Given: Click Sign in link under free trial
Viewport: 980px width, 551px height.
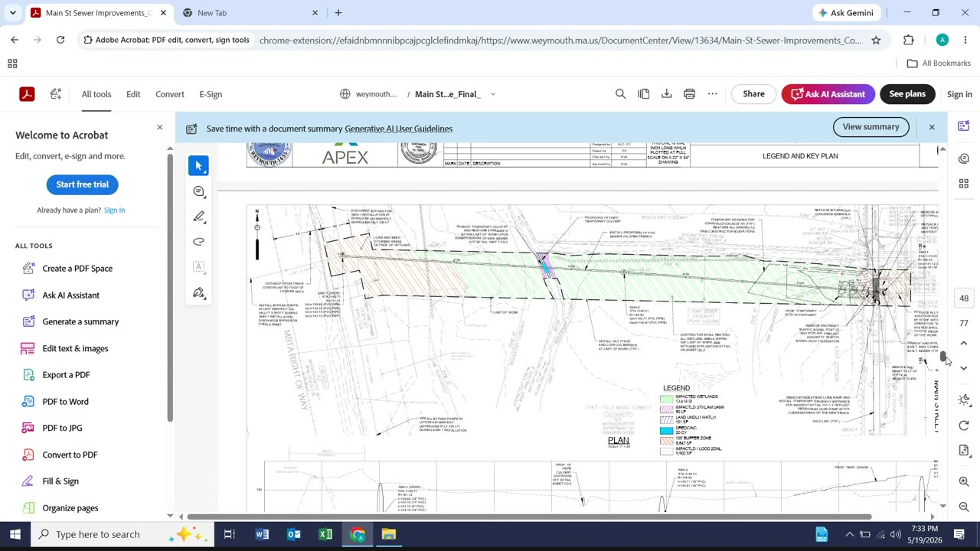Looking at the screenshot, I should [x=114, y=210].
